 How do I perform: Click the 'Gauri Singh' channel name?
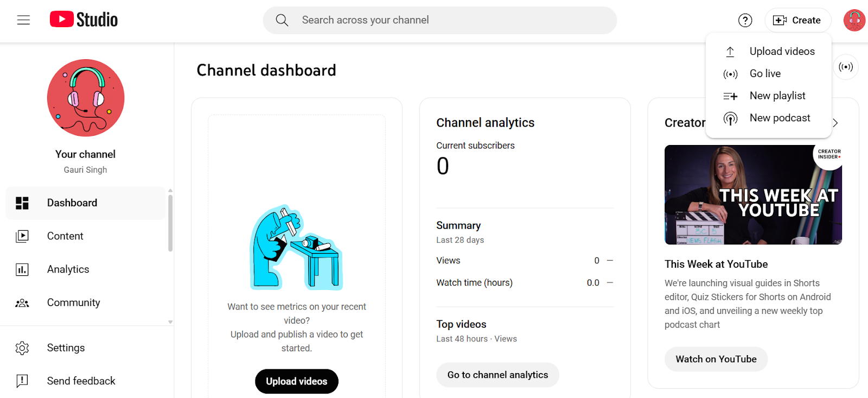point(85,170)
